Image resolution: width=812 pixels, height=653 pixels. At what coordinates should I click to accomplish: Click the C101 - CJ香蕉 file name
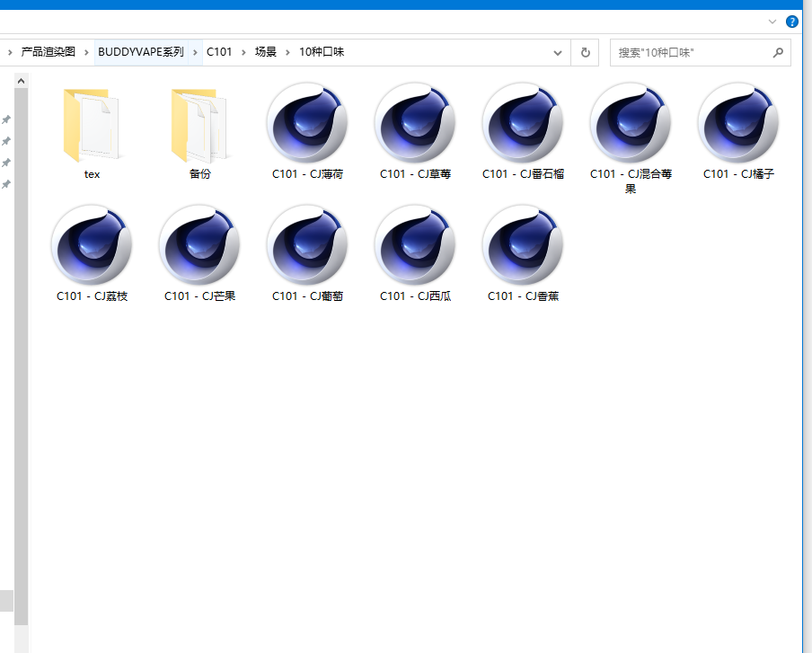[x=523, y=296]
